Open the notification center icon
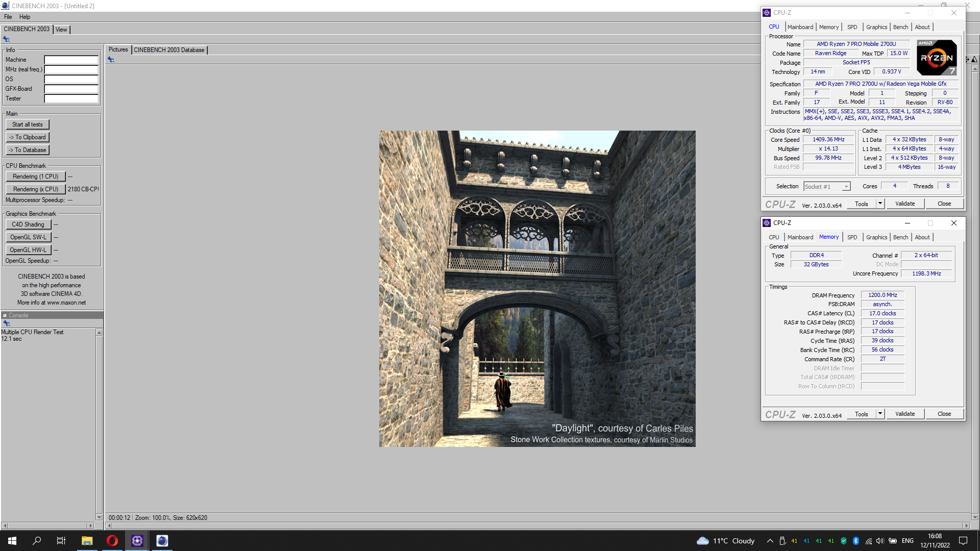 click(x=963, y=541)
